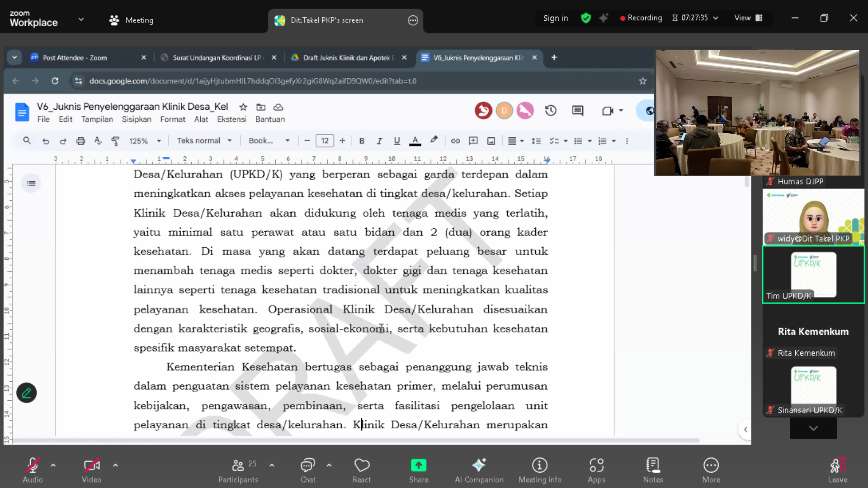Viewport: 868px width, 488px height.
Task: Toggle underline formatting in Docs toolbar
Action: click(x=397, y=141)
